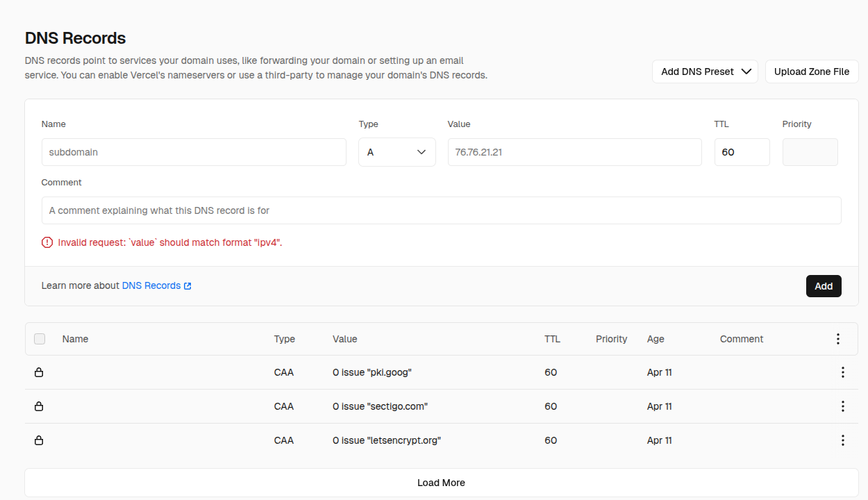Click the invalid request ipv4 error message
The width and height of the screenshot is (868, 500).
pyautogui.click(x=170, y=242)
